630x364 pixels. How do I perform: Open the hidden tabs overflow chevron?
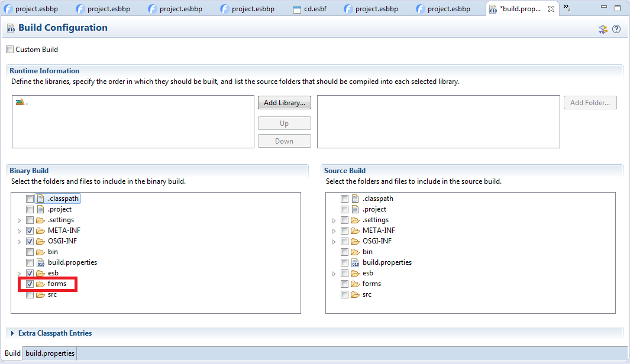click(566, 8)
